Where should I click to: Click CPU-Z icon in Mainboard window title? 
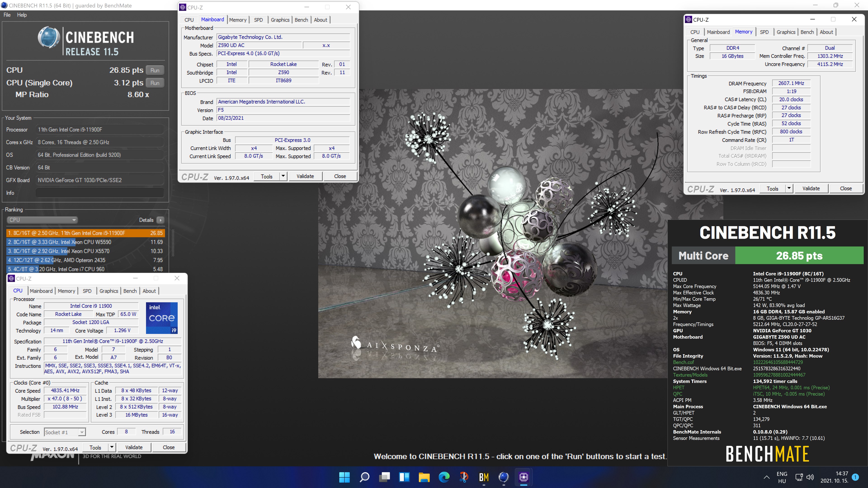(183, 7)
